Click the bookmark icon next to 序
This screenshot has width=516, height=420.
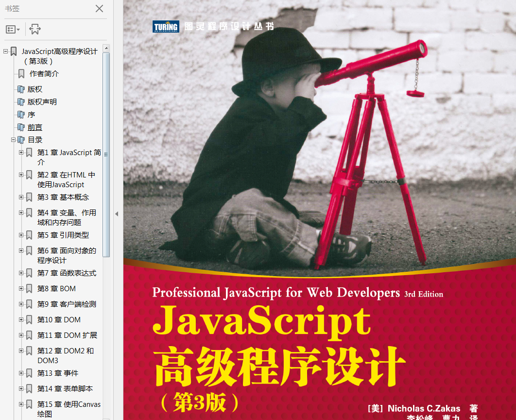point(21,115)
